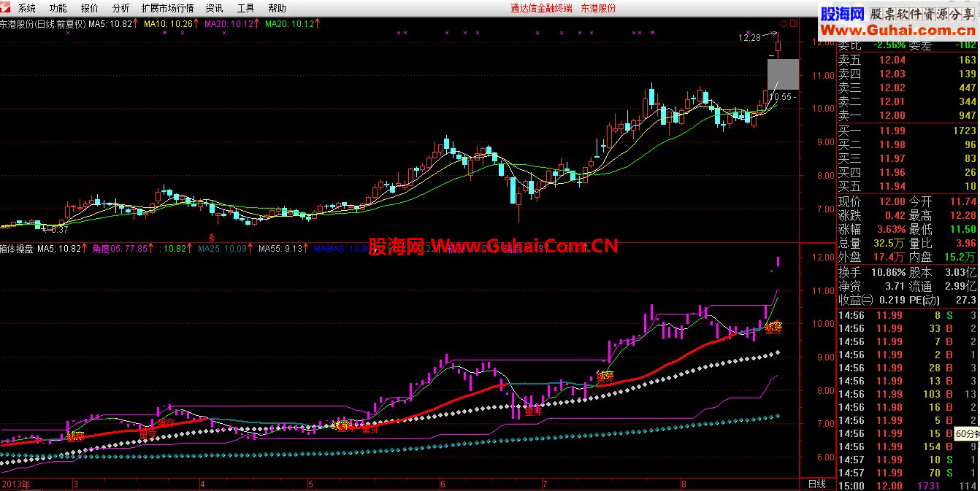
Task: Click the 卖五 12.04 order row
Action: (908, 60)
